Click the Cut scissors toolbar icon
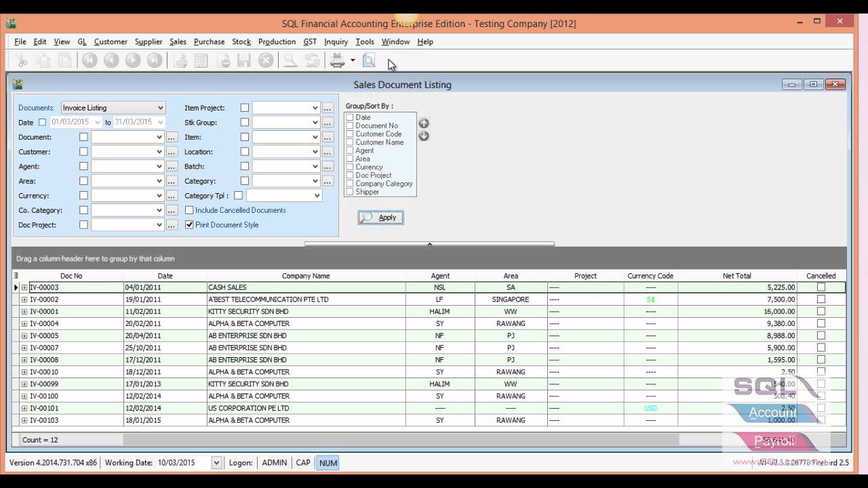Screen dimensions: 868x488 tap(22, 61)
